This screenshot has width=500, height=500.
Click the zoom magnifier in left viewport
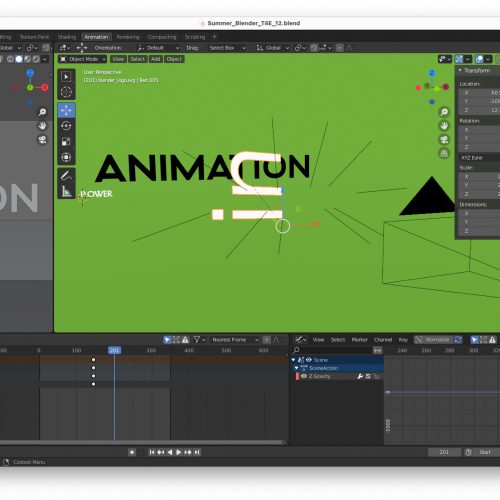point(42,112)
